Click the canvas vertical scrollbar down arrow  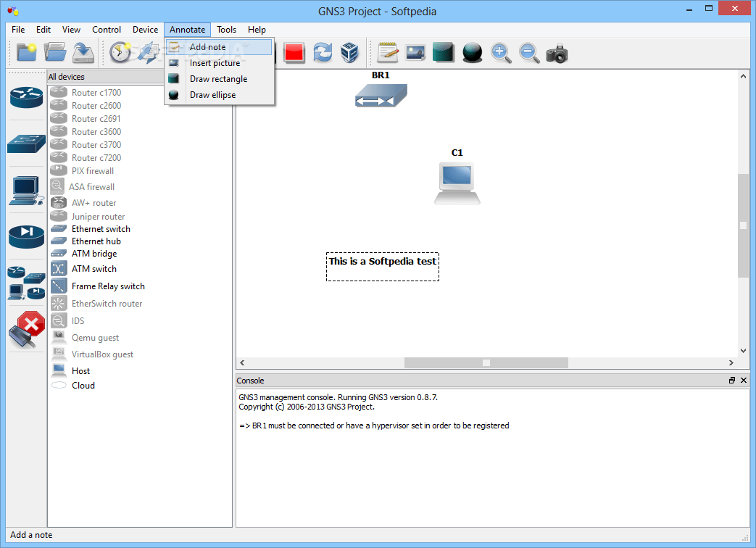[743, 351]
